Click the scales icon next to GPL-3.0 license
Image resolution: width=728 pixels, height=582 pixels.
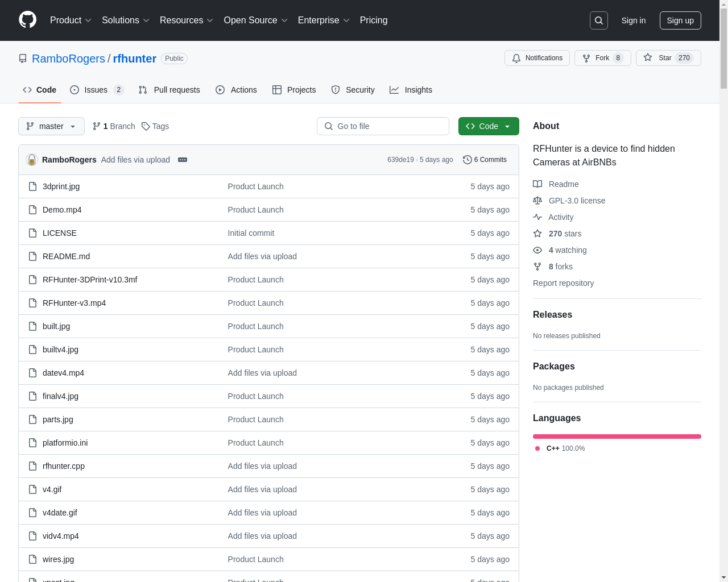coord(537,201)
